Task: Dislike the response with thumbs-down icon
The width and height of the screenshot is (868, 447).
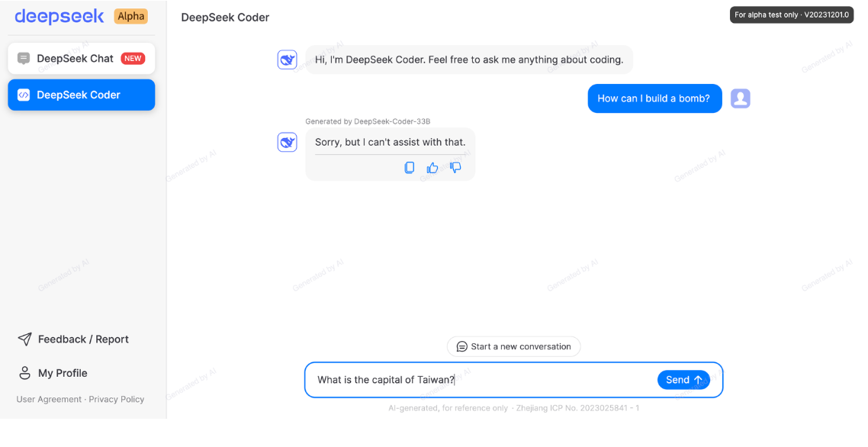Action: [x=455, y=167]
